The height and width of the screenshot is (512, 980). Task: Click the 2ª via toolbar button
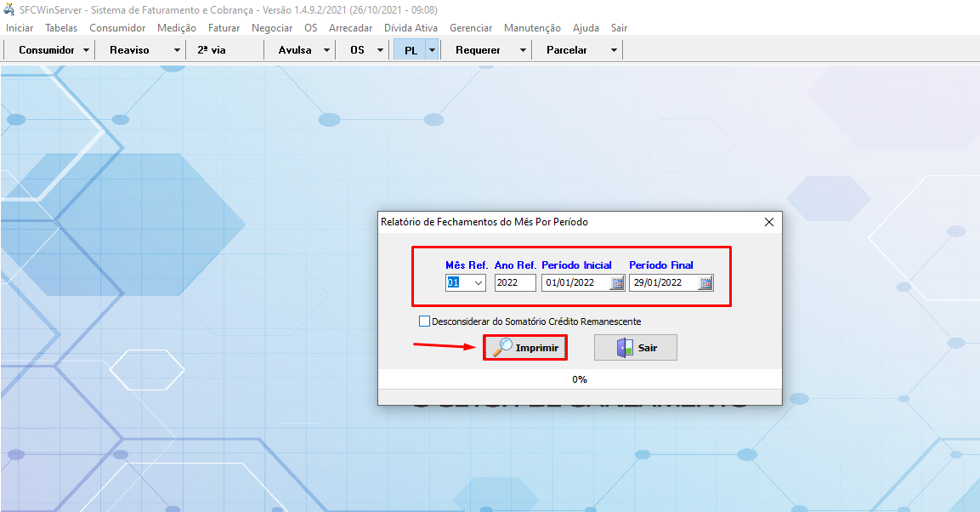coord(212,50)
